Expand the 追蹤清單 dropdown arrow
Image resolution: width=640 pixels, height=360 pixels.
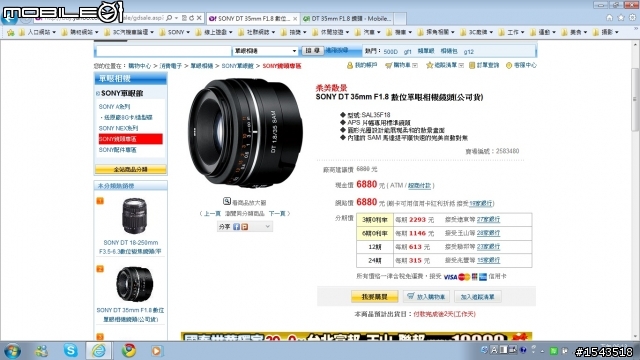[461, 65]
